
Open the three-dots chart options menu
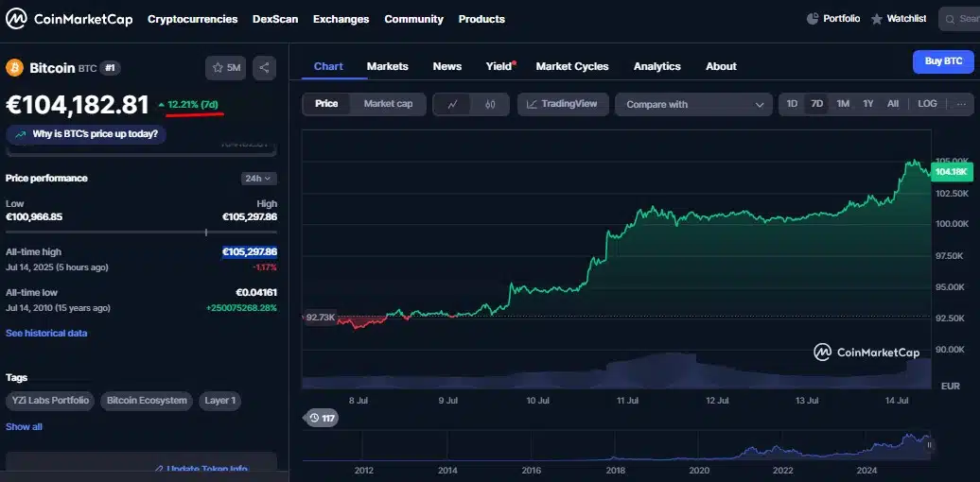pos(961,104)
